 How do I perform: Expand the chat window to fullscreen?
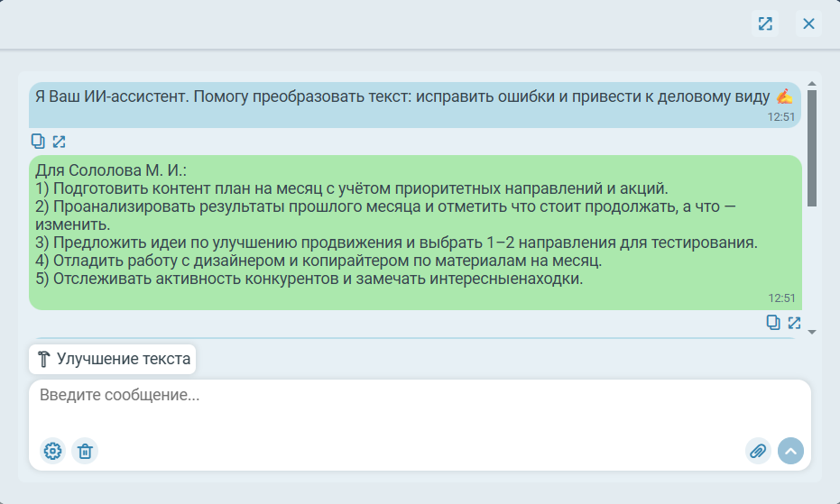765,23
